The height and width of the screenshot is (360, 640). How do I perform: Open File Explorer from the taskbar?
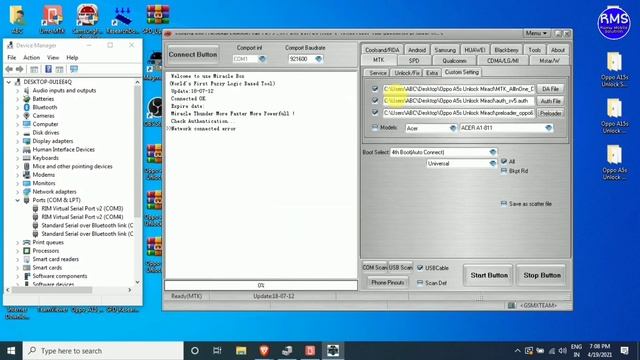coord(241,351)
